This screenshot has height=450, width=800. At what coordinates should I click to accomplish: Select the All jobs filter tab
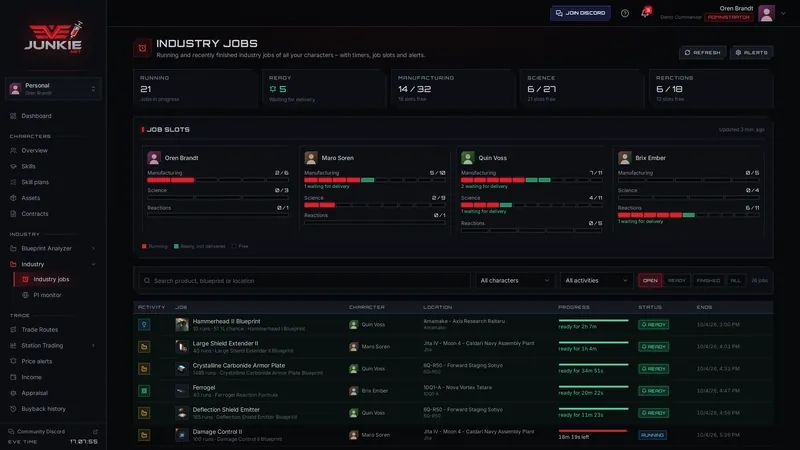pos(735,281)
